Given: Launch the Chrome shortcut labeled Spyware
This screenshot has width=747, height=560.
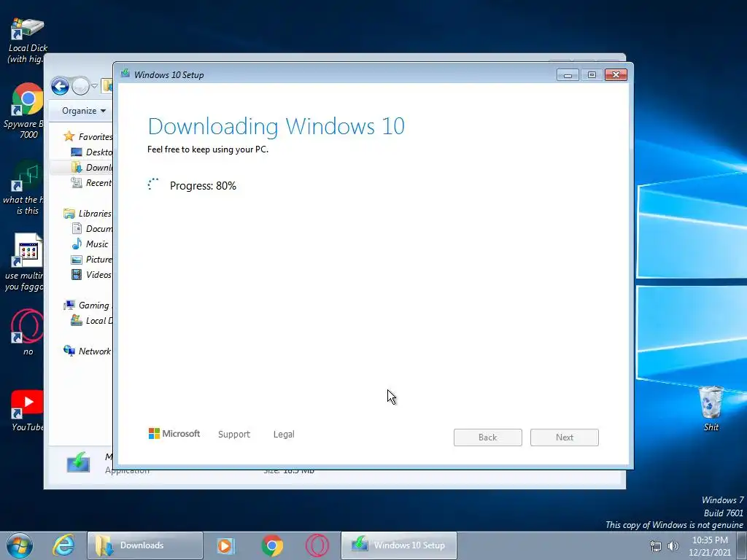Looking at the screenshot, I should [x=27, y=111].
